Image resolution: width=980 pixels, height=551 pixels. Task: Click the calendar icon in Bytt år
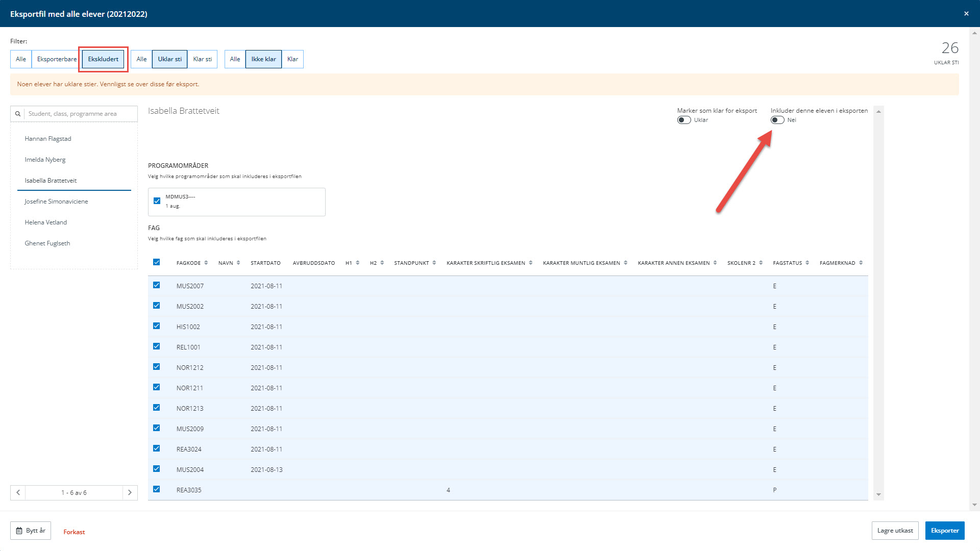[x=19, y=531]
